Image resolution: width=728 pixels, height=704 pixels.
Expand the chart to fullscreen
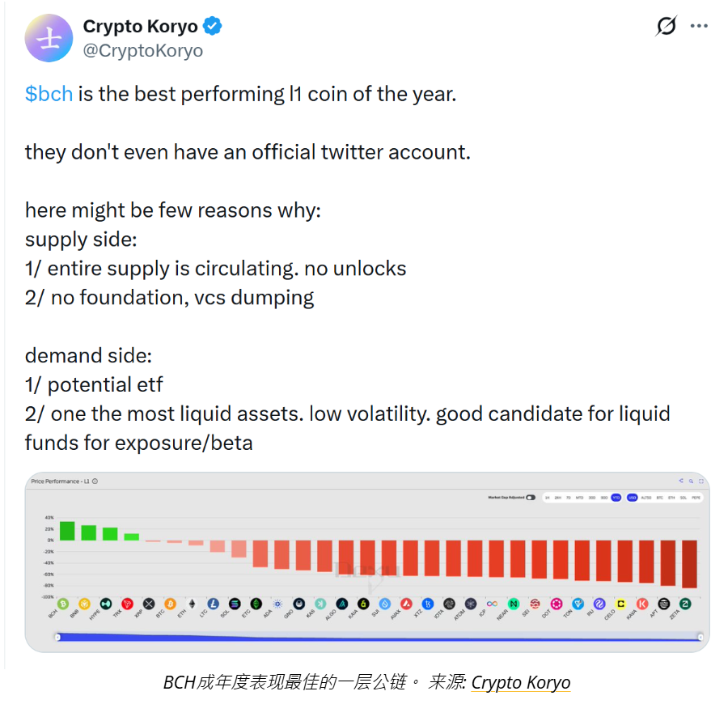point(700,481)
